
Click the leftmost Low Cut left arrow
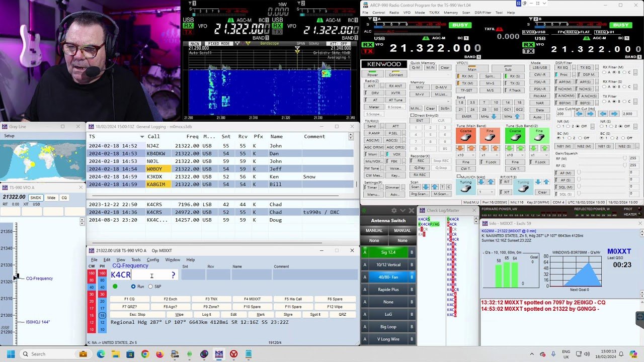(x=580, y=114)
